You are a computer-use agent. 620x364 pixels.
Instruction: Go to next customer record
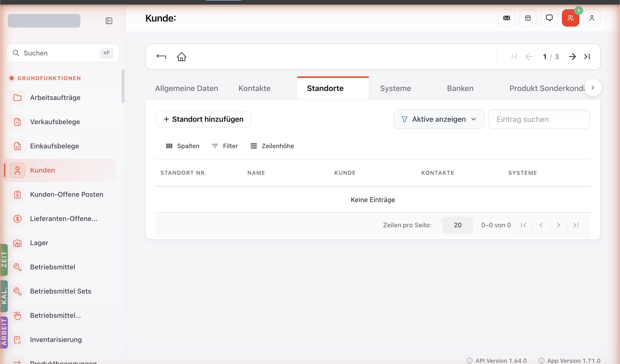(x=572, y=57)
